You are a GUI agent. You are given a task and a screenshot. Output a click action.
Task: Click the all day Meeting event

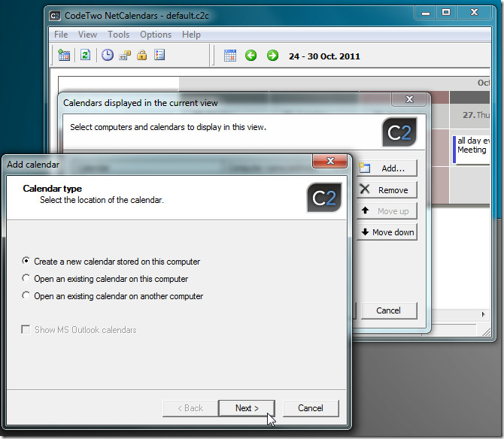[x=471, y=150]
